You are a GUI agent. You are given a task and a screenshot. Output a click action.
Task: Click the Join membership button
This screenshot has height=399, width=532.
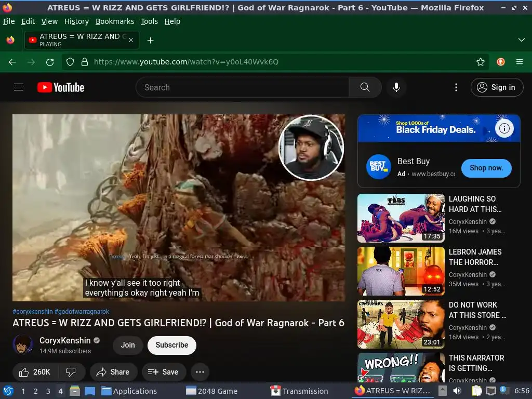pos(128,345)
